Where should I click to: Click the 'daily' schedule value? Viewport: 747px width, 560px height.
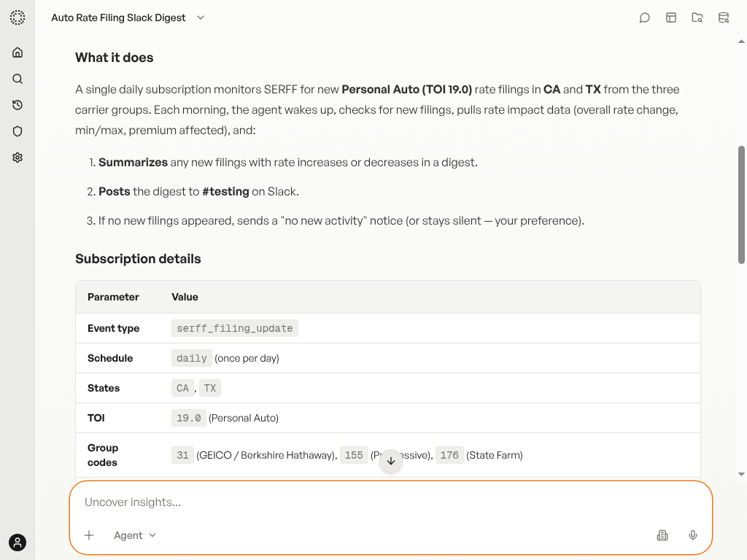[192, 358]
